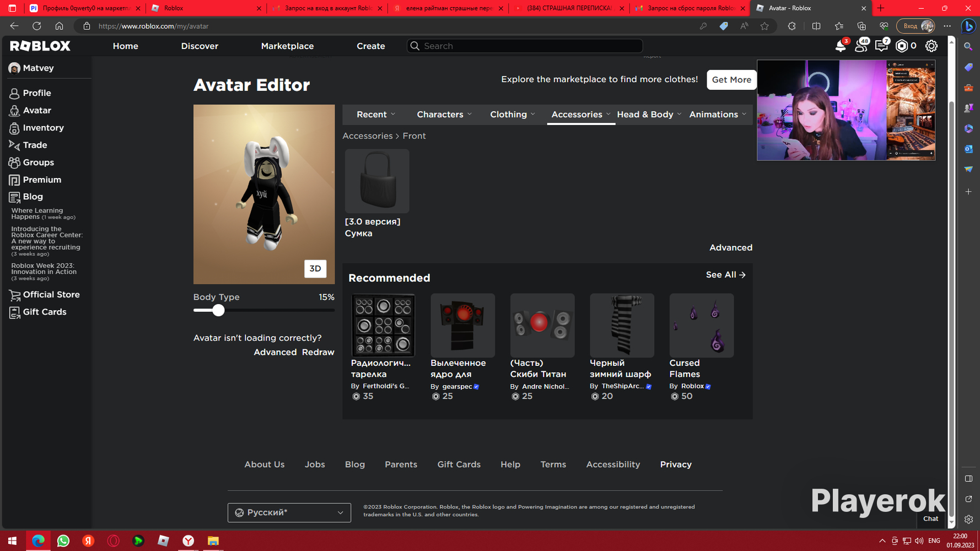Open Windows Start menu
Image resolution: width=980 pixels, height=551 pixels.
[x=12, y=541]
